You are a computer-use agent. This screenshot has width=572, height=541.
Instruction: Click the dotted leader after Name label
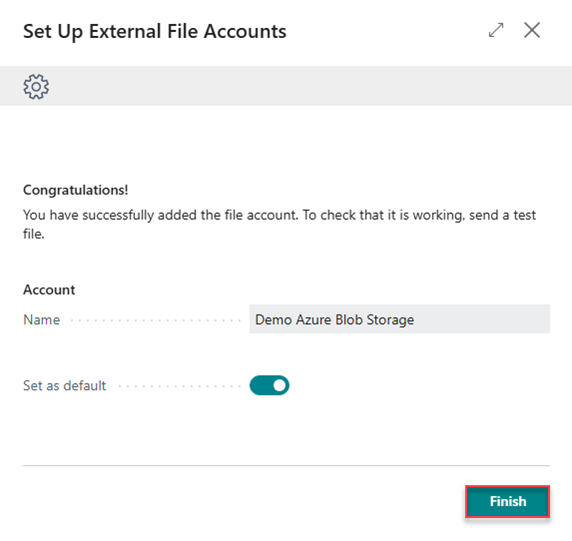[x=155, y=321]
